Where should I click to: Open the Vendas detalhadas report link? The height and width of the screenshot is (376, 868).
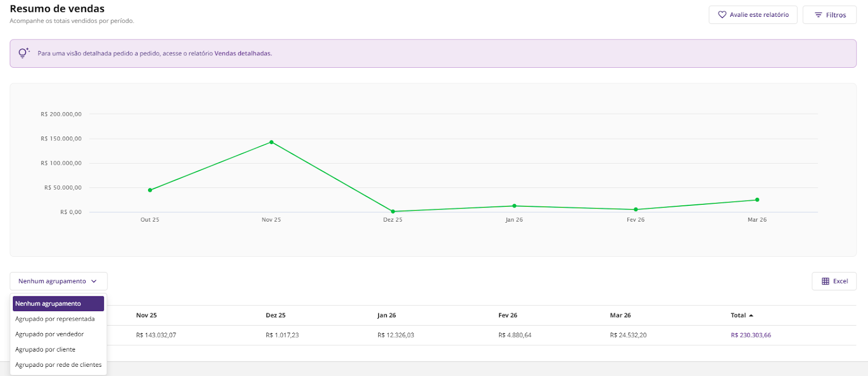pyautogui.click(x=242, y=54)
